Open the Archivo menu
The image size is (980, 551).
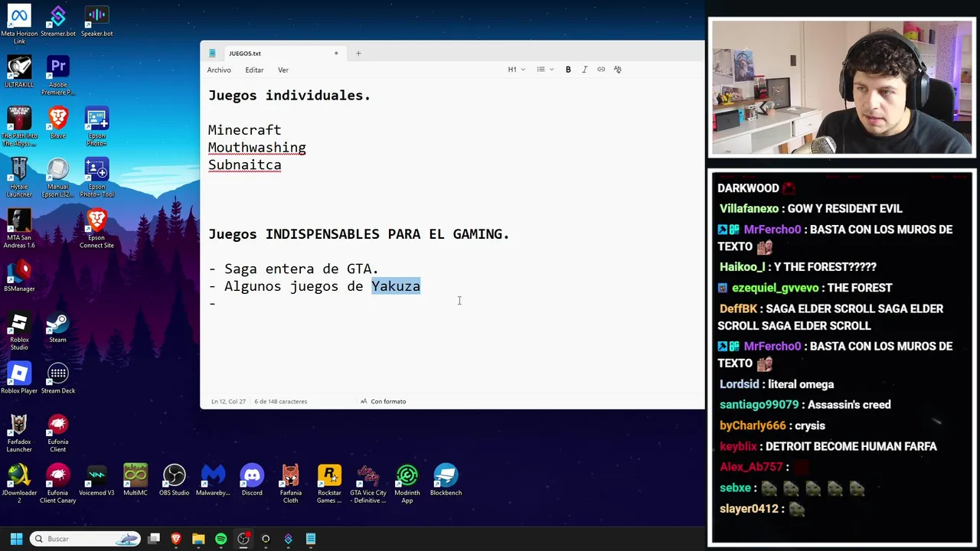219,70
